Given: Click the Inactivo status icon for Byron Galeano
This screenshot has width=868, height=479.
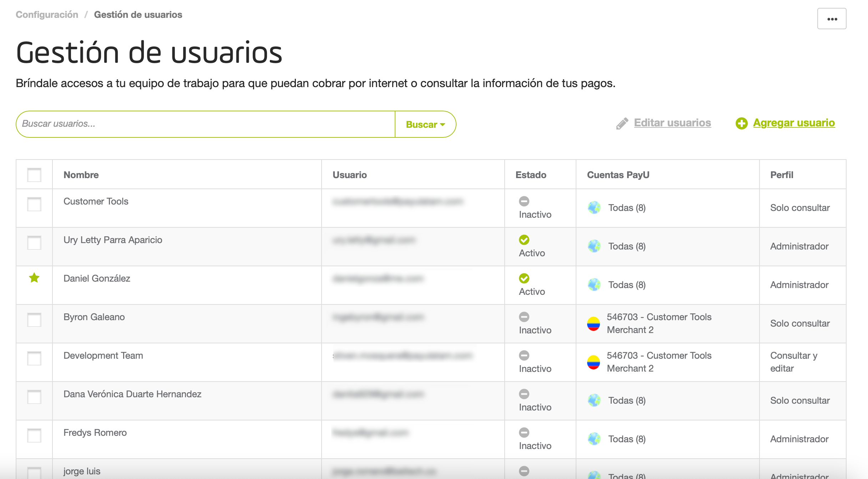Looking at the screenshot, I should coord(524,317).
